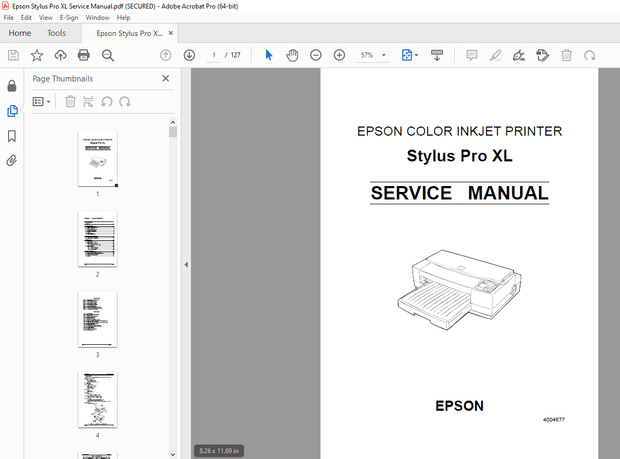The height and width of the screenshot is (459, 620).
Task: Open the Window menu
Action: tap(97, 18)
